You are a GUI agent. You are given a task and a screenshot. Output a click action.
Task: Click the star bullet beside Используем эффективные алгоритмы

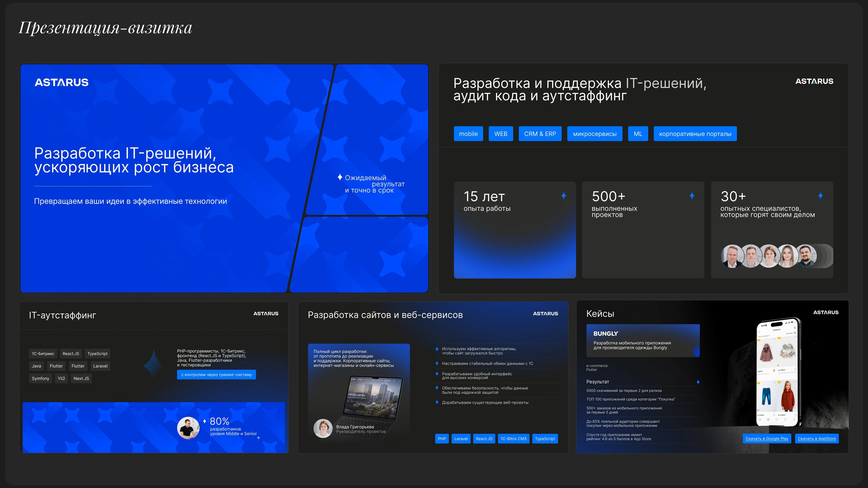click(437, 349)
